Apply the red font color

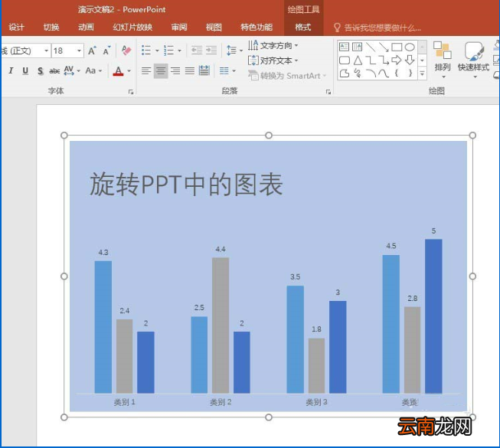(x=119, y=70)
